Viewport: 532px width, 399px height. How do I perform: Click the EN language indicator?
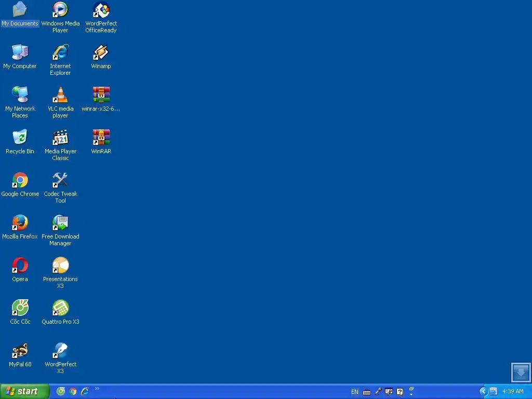[x=354, y=392]
